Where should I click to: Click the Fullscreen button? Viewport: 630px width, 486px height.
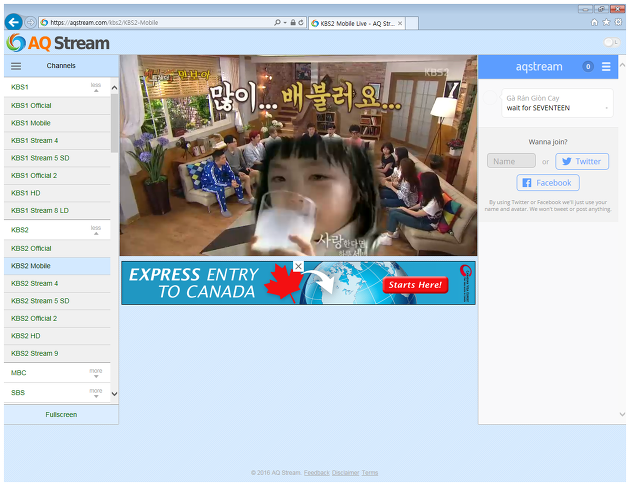61,415
